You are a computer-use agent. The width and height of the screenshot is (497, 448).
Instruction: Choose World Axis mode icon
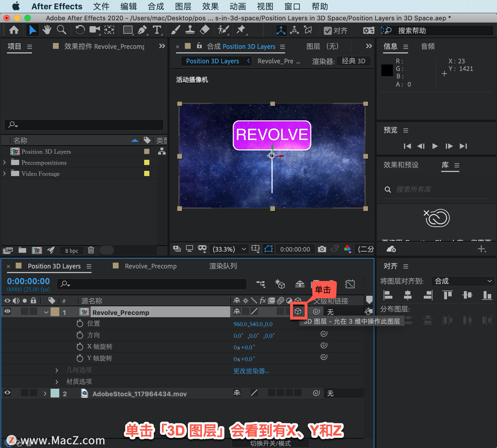click(x=294, y=30)
